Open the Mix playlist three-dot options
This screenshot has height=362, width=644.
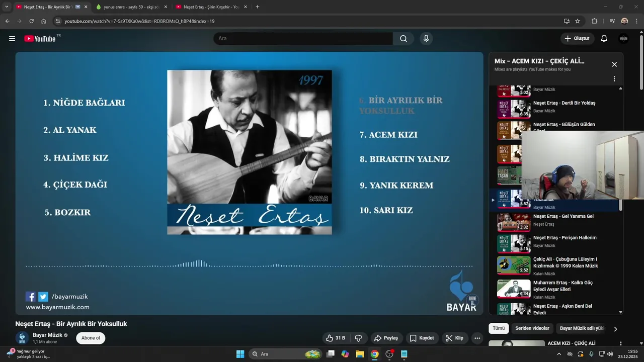click(x=614, y=79)
